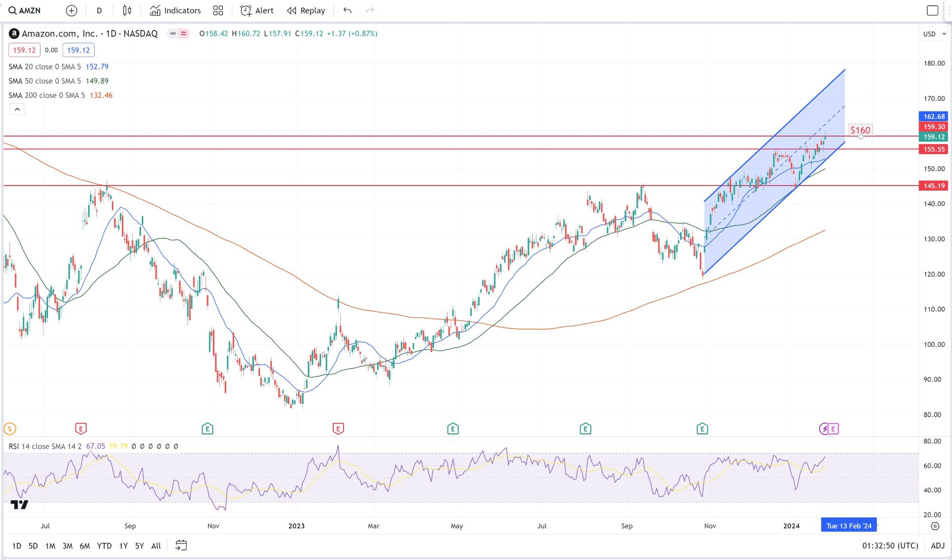Open indicator templates grid icon
The height and width of the screenshot is (560, 952).
click(x=218, y=10)
